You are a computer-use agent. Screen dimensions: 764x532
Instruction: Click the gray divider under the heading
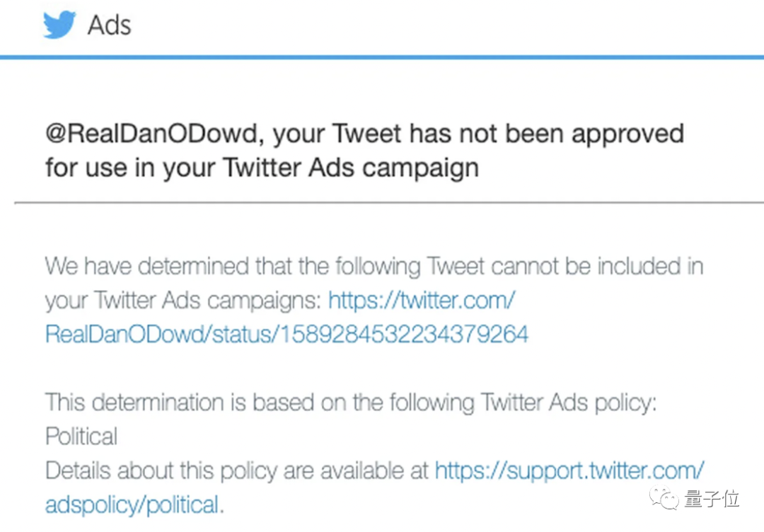[x=389, y=202]
